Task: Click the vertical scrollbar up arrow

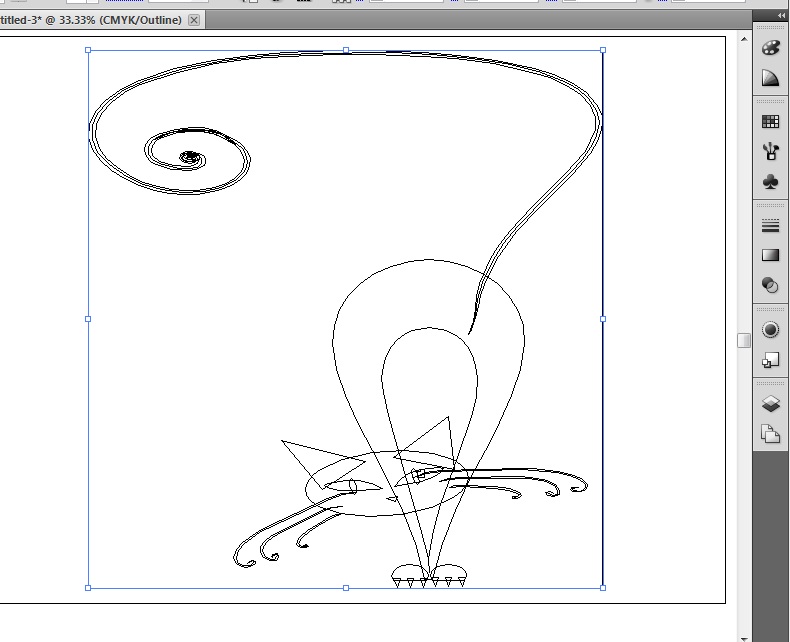Action: point(743,39)
